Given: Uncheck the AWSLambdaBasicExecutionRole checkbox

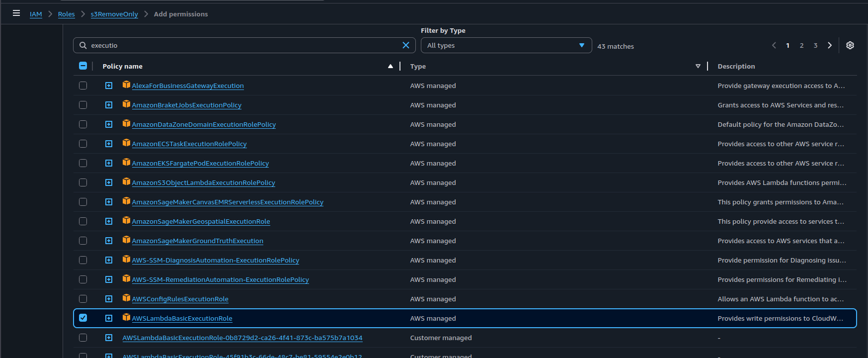Looking at the screenshot, I should click(x=83, y=318).
